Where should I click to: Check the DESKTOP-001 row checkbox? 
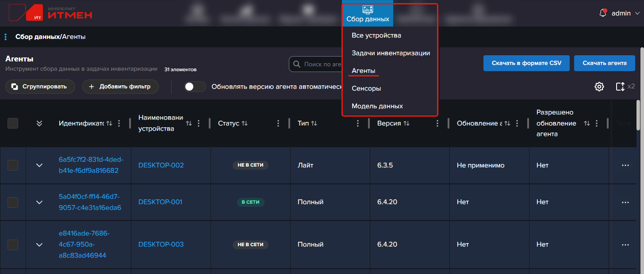13,202
